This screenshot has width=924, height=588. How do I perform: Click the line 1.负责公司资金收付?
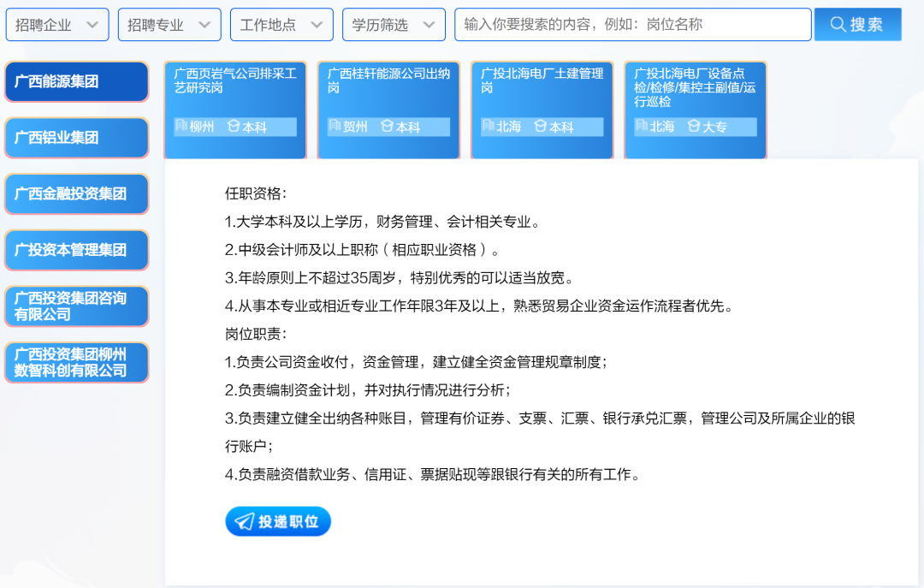(416, 362)
